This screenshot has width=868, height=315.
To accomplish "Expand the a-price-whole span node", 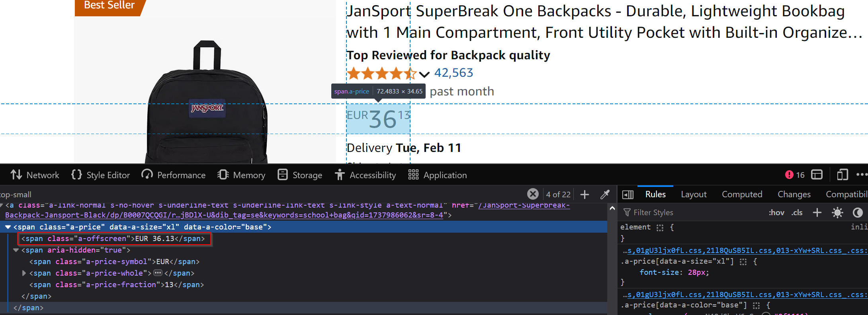I will click(x=24, y=273).
